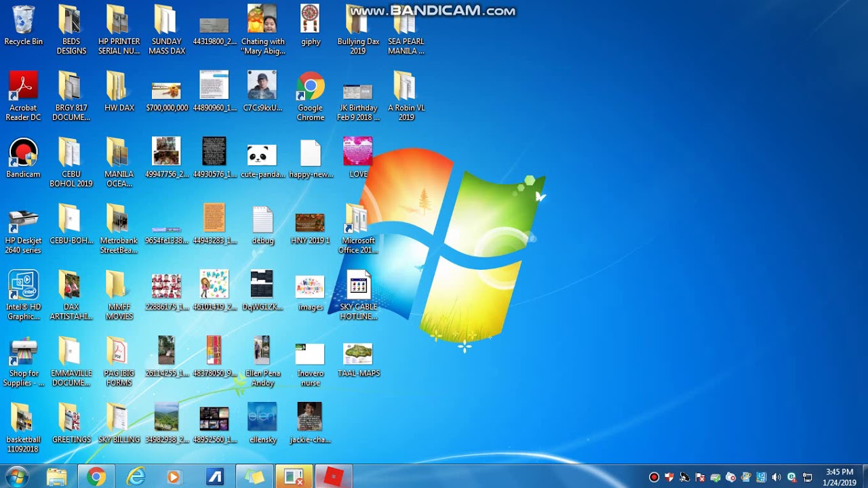Screen dimensions: 868x488
Task: Open the MMFF MOVIES folder
Action: [119, 296]
